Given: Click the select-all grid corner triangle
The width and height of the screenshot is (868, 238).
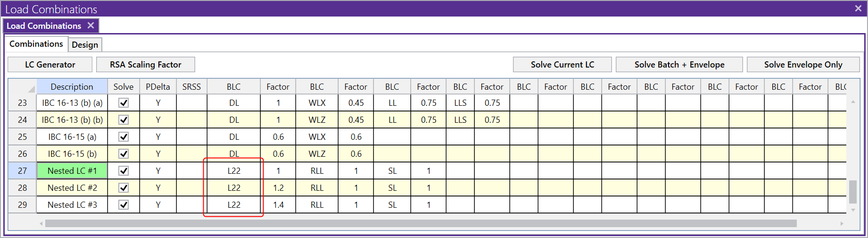Looking at the screenshot, I should point(31,89).
